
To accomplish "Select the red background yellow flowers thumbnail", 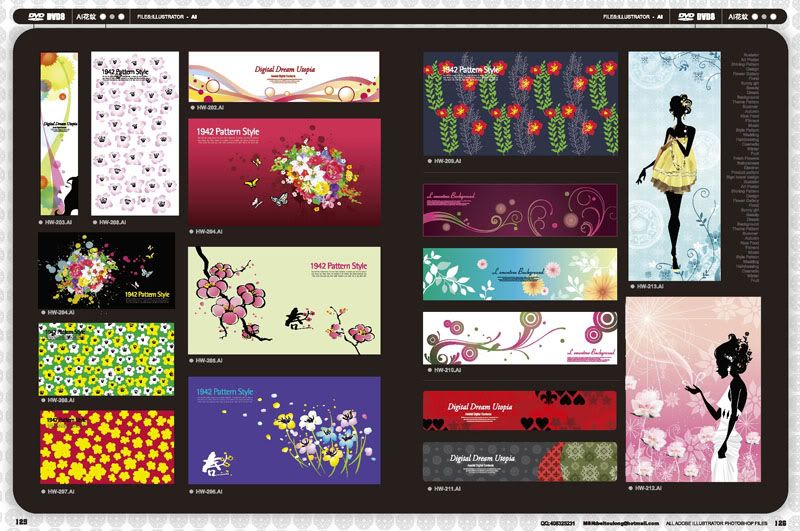I will (x=107, y=447).
